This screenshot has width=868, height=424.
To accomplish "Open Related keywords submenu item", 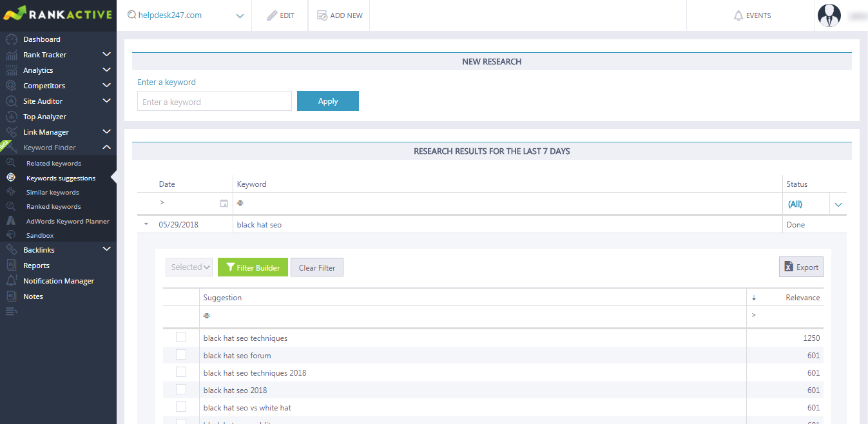I will tap(53, 164).
